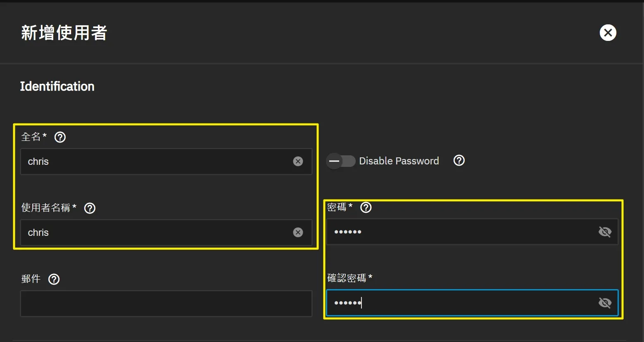Click into the 確認密碼 input field
Image resolution: width=644 pixels, height=342 pixels.
coord(472,303)
